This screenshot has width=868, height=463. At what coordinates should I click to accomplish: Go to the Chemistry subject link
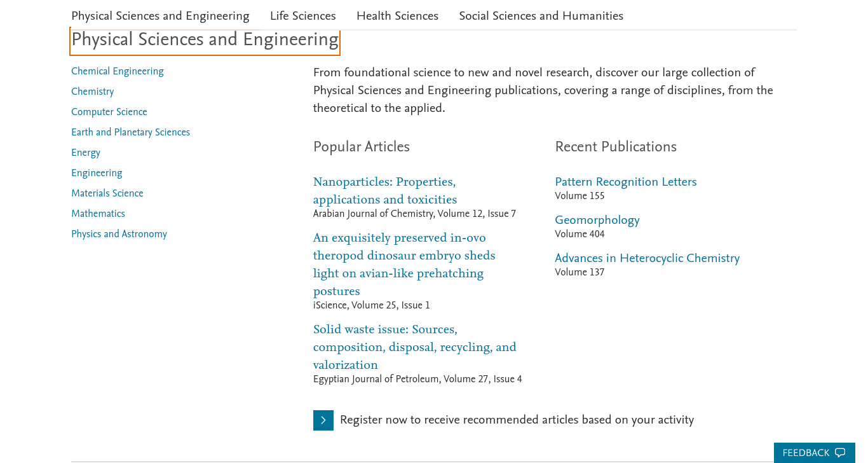pos(93,92)
